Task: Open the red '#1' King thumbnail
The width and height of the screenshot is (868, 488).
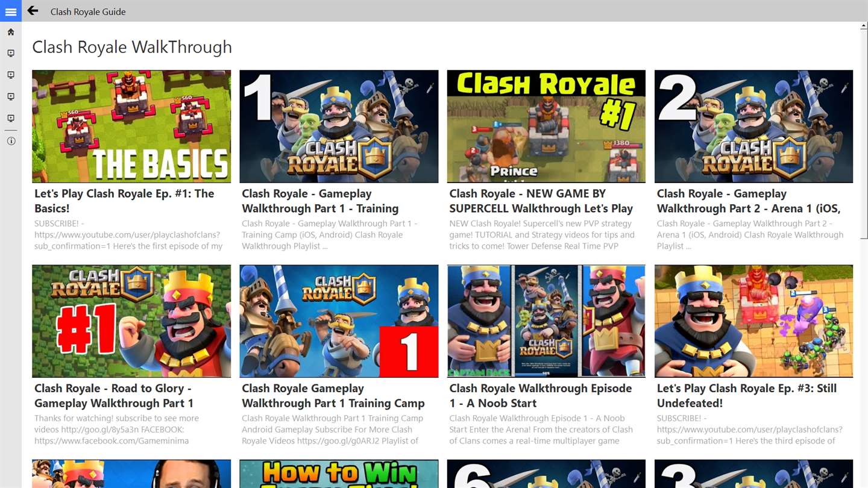Action: [131, 321]
